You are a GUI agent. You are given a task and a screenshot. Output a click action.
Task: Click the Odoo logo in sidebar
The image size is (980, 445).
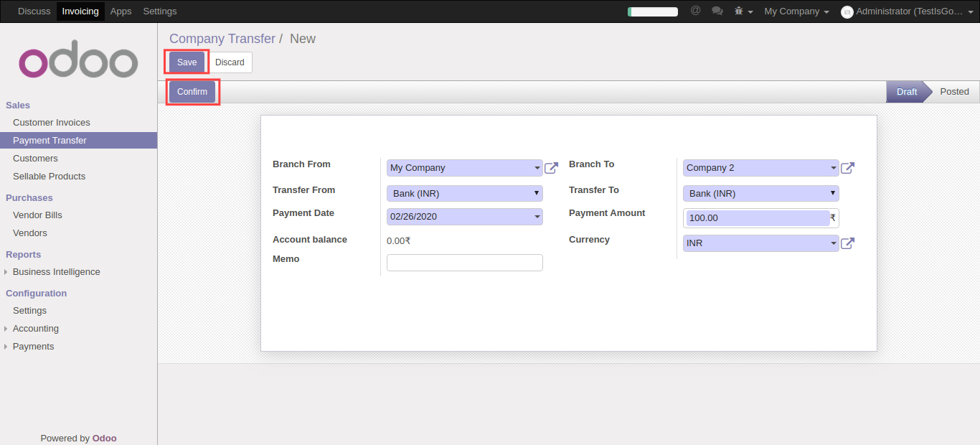78,63
